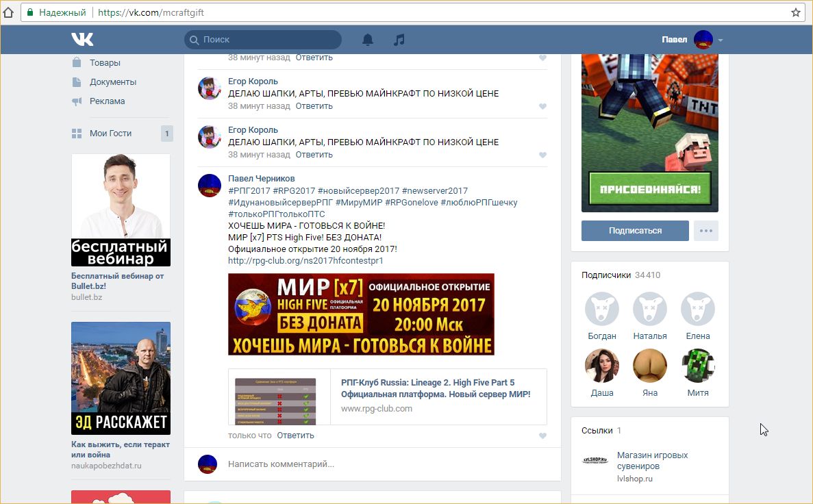This screenshot has width=813, height=504.
Task: Click hashtag #толькоРПГтолькоПТС
Action: (x=276, y=214)
